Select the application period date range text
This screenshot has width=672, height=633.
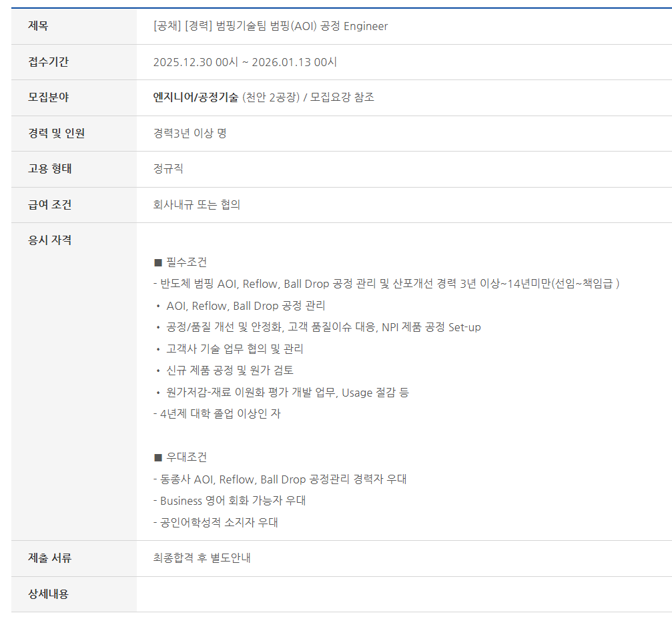click(x=245, y=62)
